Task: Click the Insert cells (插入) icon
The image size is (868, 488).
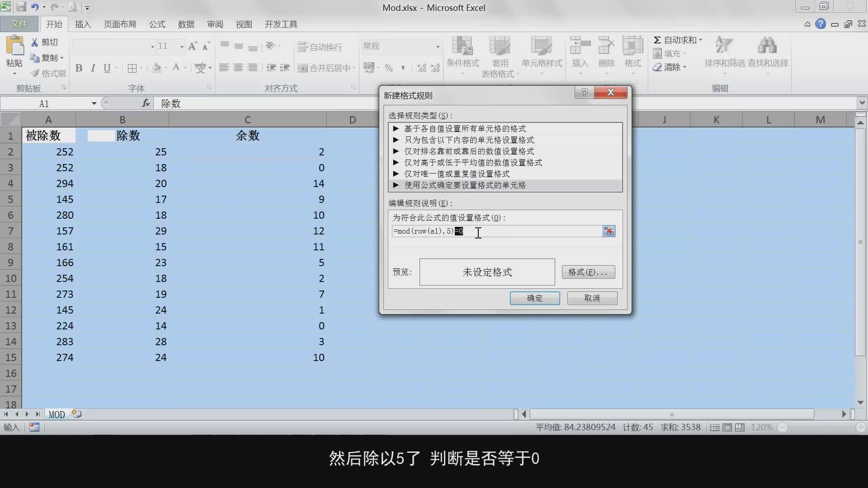Action: (x=580, y=47)
